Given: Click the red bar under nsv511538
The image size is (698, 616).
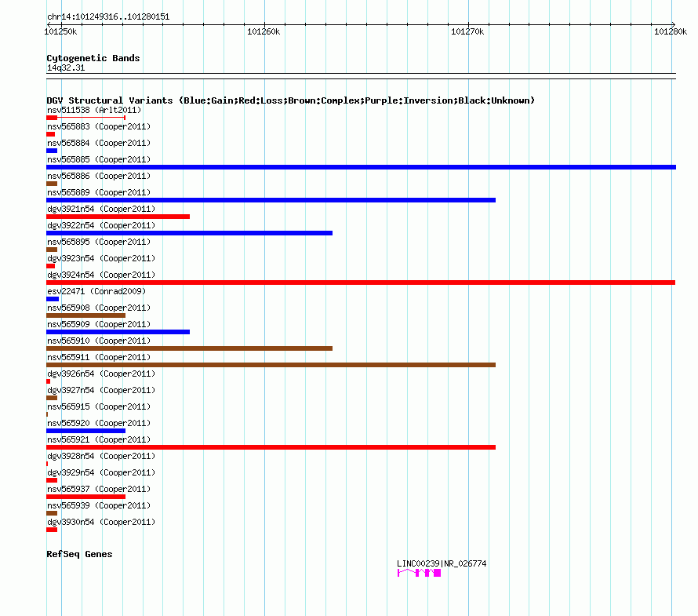Looking at the screenshot, I should [86, 118].
